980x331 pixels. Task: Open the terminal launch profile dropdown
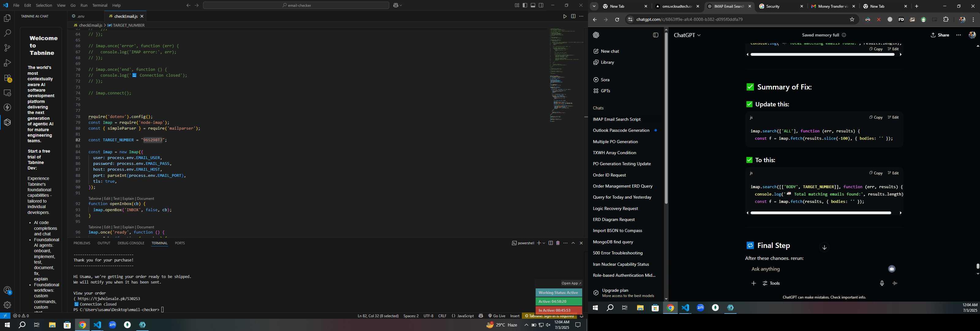544,243
